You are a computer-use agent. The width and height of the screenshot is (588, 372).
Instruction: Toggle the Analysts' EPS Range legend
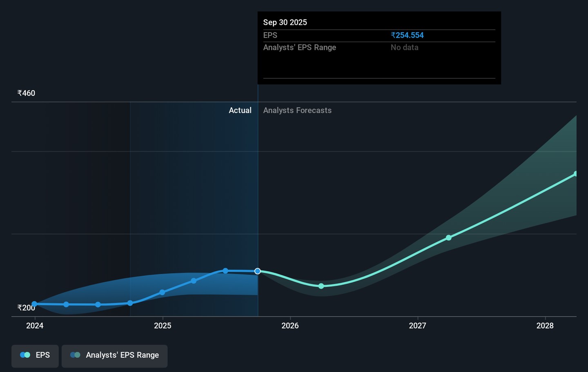[x=114, y=355]
